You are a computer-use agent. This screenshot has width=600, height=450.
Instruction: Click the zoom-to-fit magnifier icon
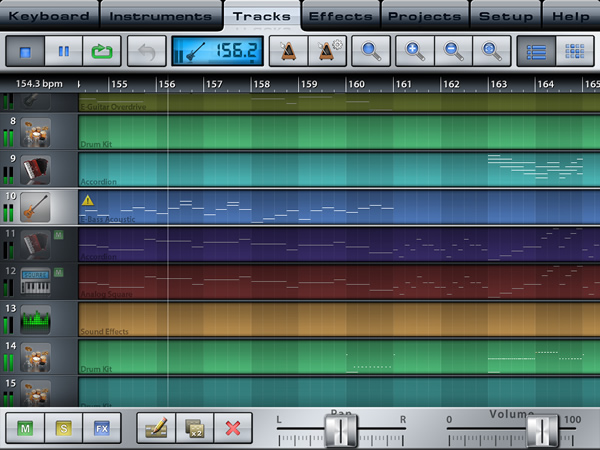tap(492, 51)
